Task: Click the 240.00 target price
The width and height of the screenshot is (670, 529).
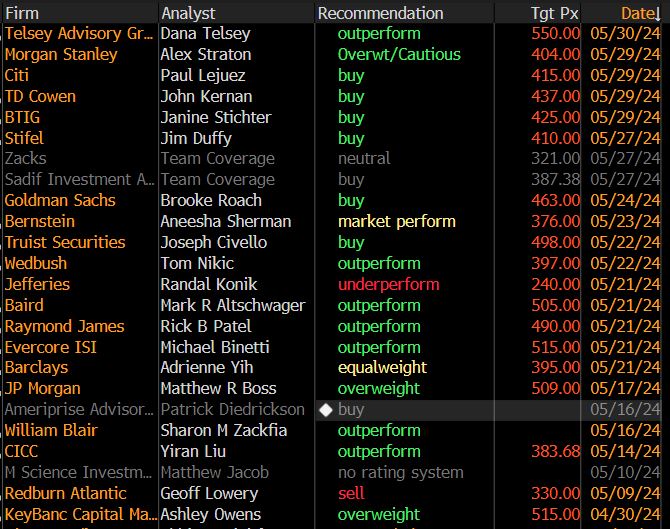Action: pyautogui.click(x=555, y=284)
